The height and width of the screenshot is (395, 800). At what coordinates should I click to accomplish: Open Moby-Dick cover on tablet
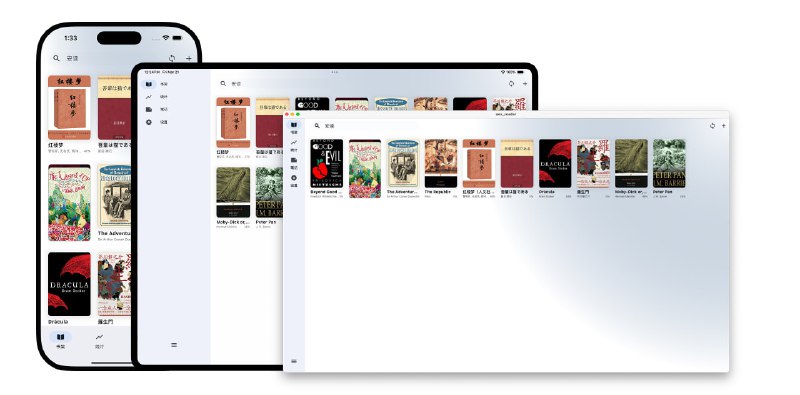pos(233,192)
